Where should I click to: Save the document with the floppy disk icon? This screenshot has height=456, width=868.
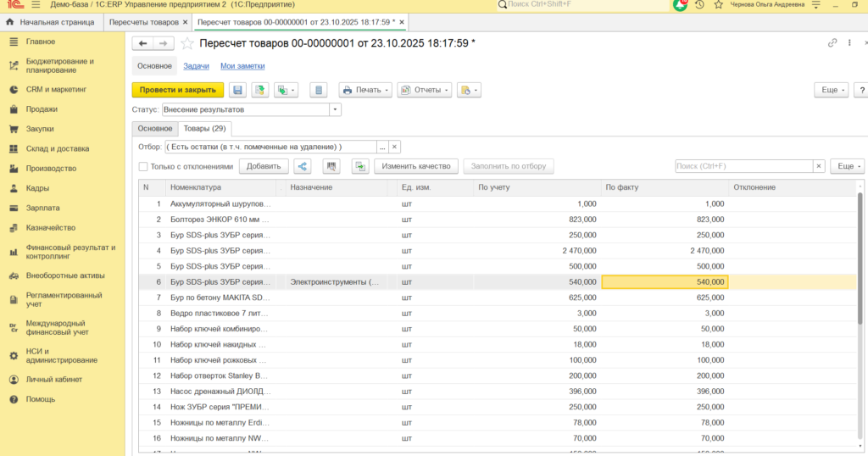coord(237,90)
